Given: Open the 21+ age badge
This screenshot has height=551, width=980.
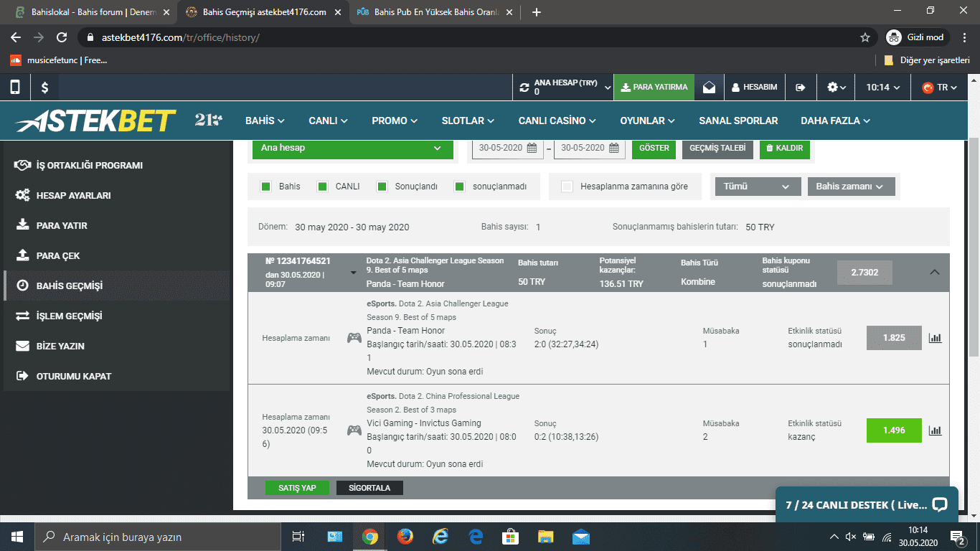Looking at the screenshot, I should (208, 121).
